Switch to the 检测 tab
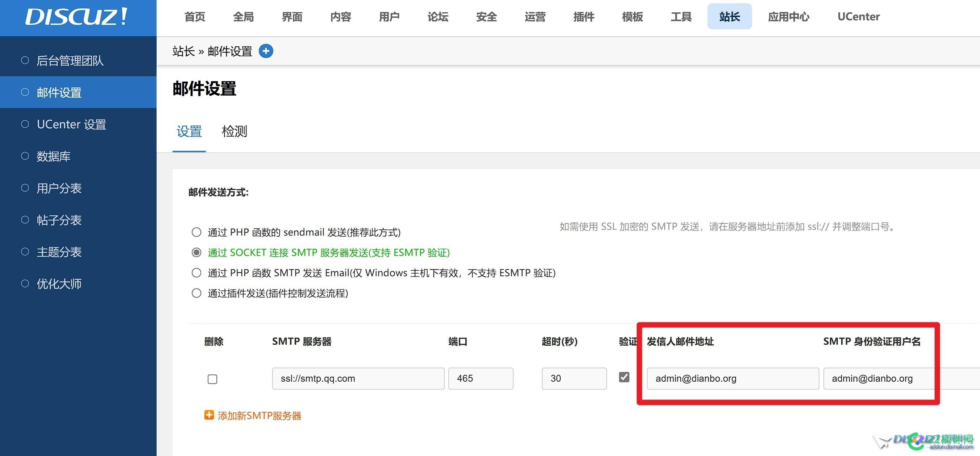This screenshot has width=980, height=456. (234, 131)
